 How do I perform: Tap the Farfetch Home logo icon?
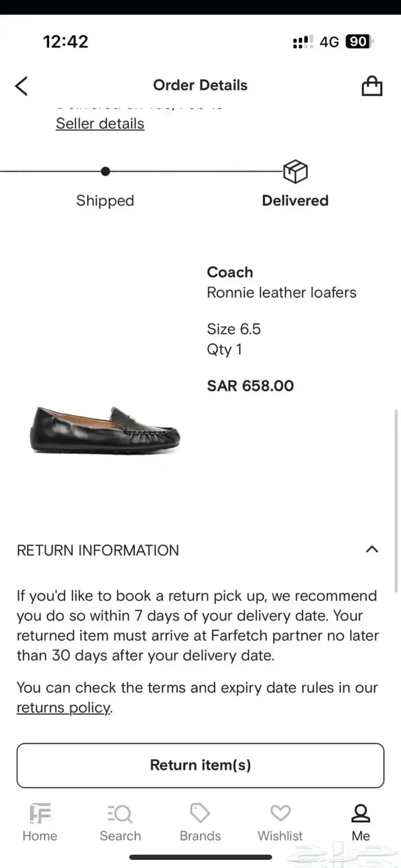click(x=40, y=814)
